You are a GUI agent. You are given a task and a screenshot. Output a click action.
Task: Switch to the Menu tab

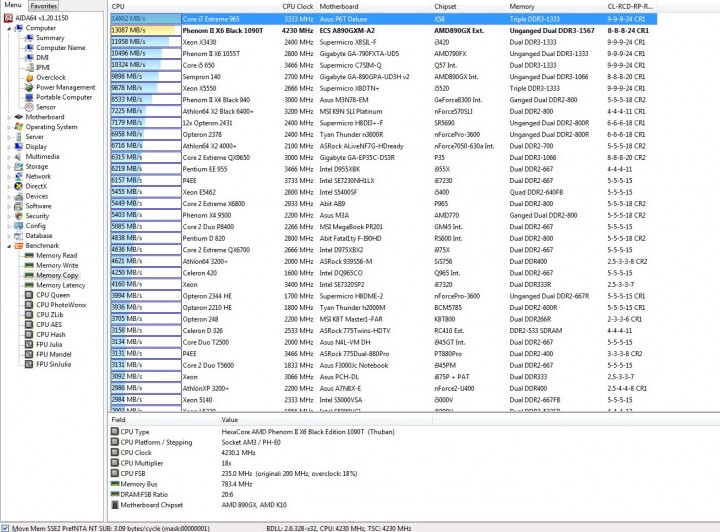pyautogui.click(x=13, y=5)
